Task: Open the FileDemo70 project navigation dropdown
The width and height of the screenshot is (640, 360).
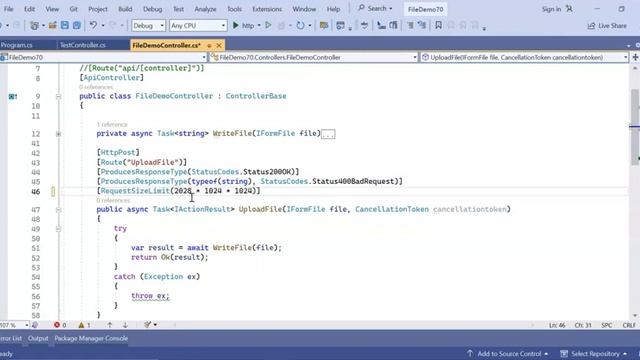Action: point(104,58)
